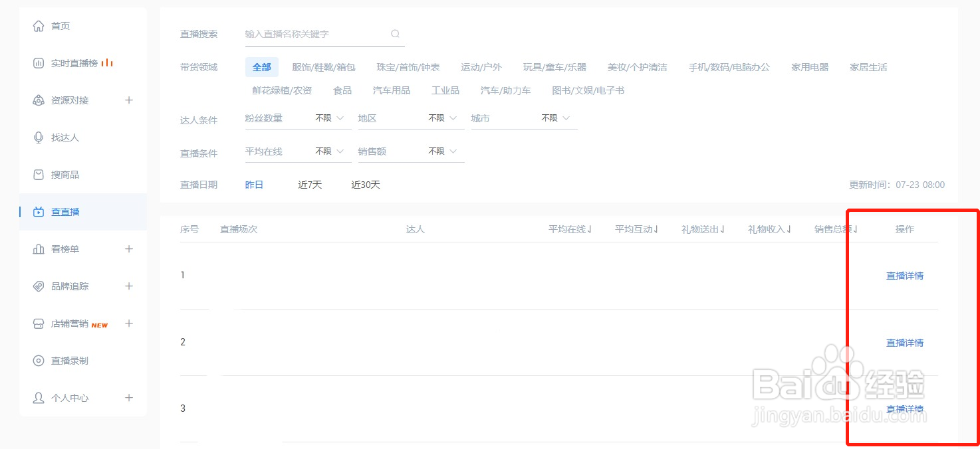Click 直播详情 on the second stream
The width and height of the screenshot is (980, 449).
[905, 343]
